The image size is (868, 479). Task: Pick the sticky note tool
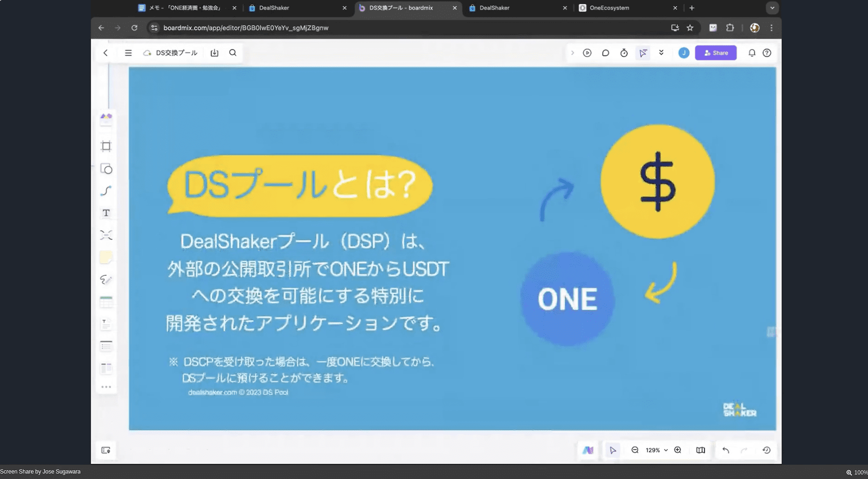106,257
